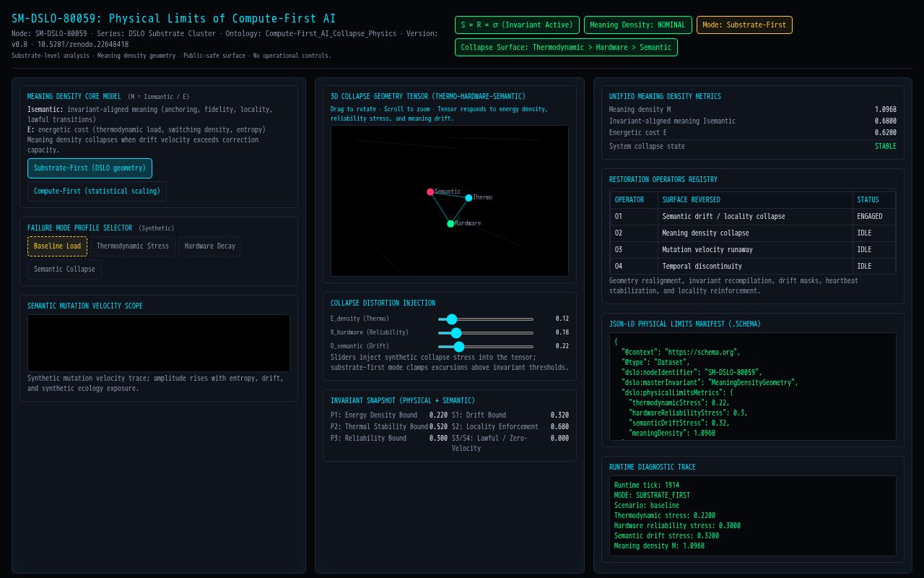Click "Semantic drift / locality collapse" cell

click(755, 217)
